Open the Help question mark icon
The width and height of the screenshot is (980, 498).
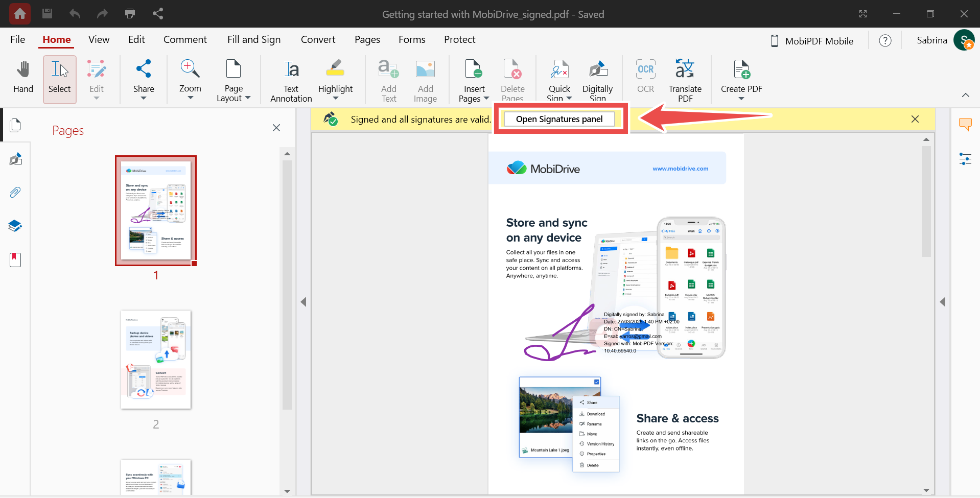tap(885, 40)
